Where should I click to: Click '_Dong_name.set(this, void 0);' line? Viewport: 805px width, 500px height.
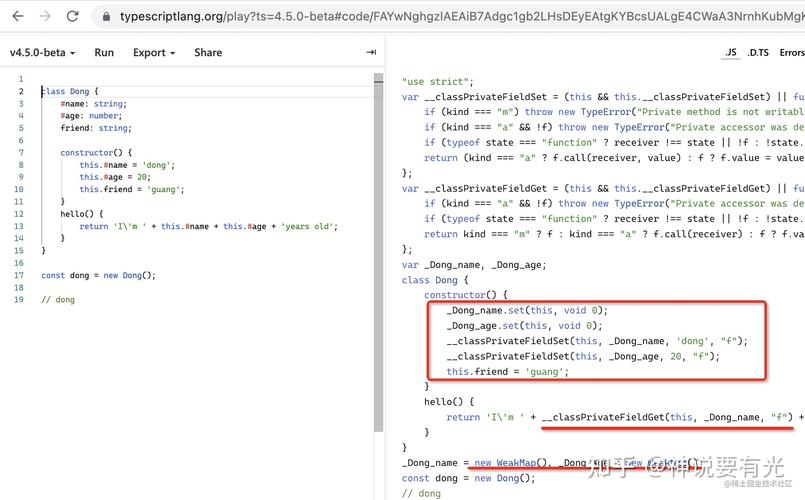[527, 311]
